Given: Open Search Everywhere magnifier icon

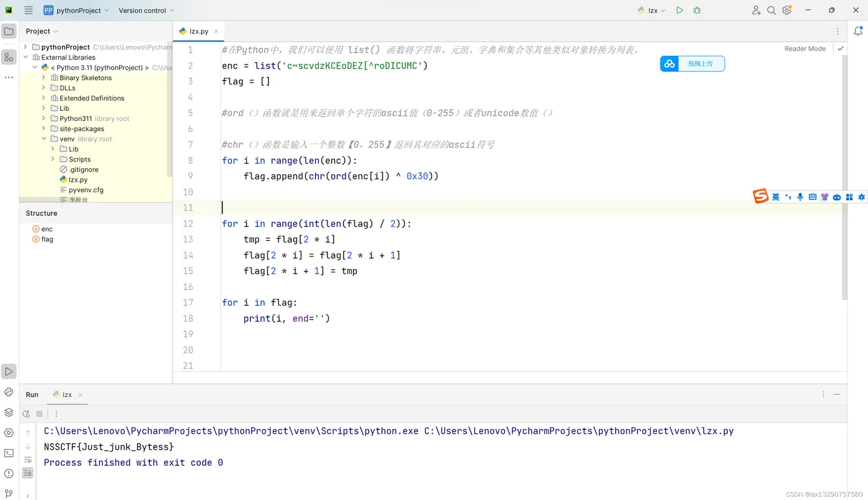Looking at the screenshot, I should coord(771,11).
